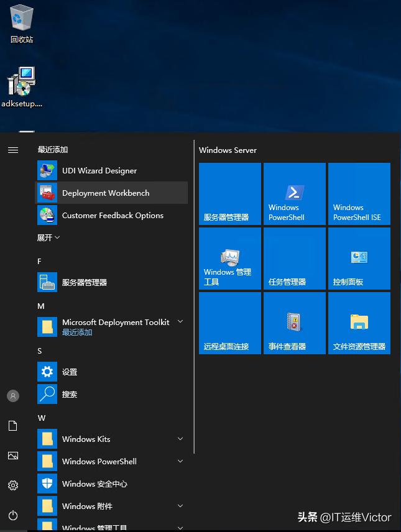Expand Windows Kits folder chevron

click(x=180, y=439)
